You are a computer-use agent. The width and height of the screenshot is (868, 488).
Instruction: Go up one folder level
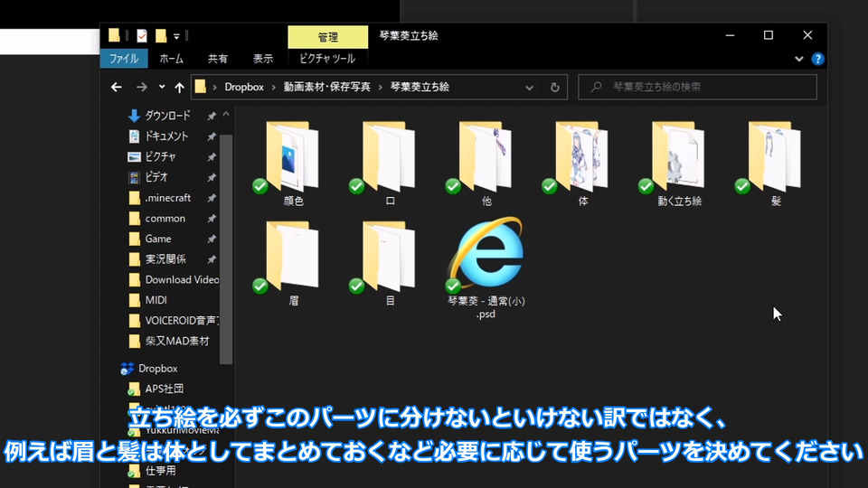(179, 87)
